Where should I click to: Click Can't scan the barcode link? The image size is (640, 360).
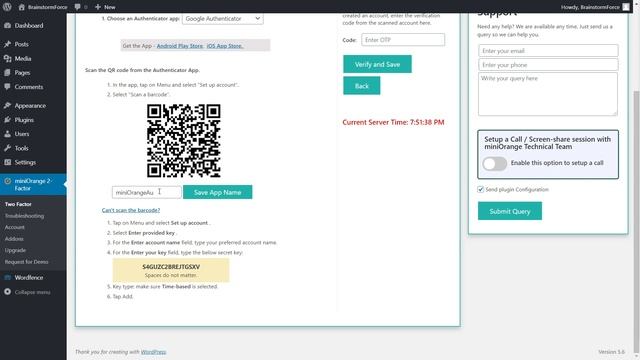pos(131,210)
